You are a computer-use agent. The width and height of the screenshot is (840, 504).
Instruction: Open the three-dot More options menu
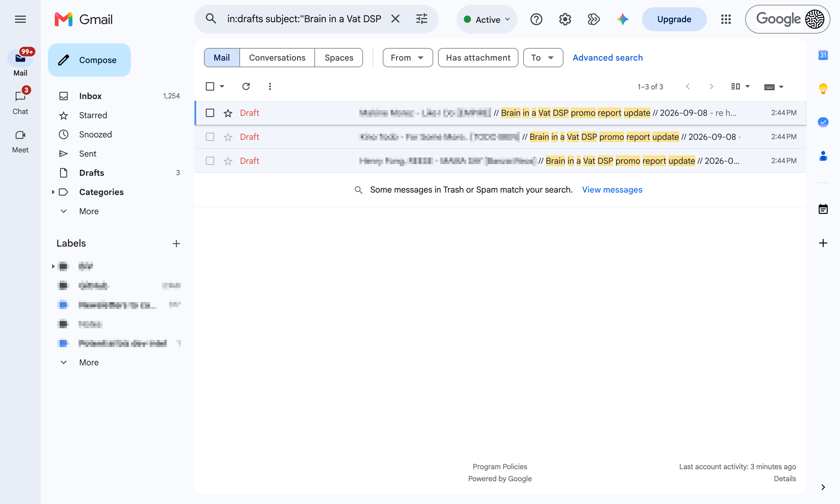click(x=270, y=87)
